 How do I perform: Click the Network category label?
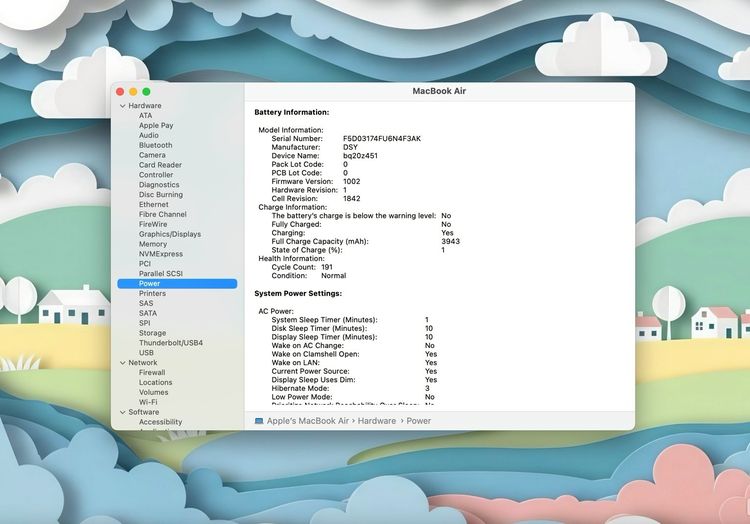point(143,363)
